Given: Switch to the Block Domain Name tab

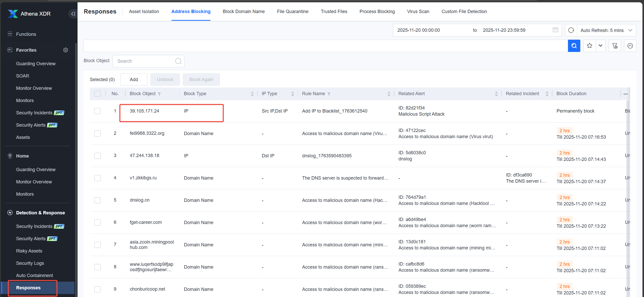Looking at the screenshot, I should [244, 12].
